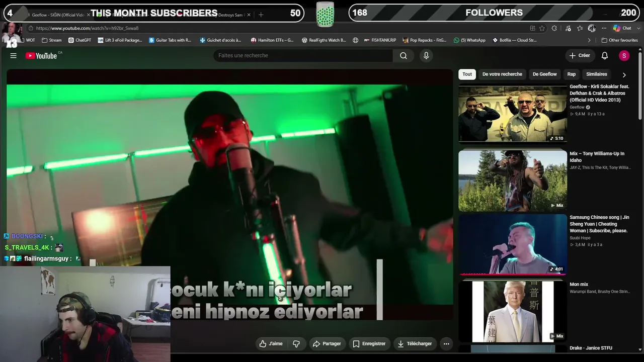The height and width of the screenshot is (362, 644).
Task: Open Pop Repacks FitGirl bookmark
Action: tap(424, 40)
